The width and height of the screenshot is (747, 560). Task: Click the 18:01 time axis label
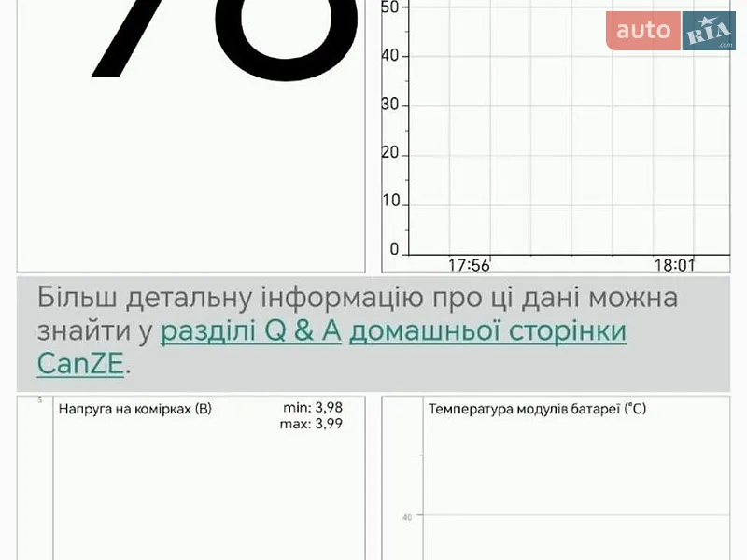click(674, 265)
